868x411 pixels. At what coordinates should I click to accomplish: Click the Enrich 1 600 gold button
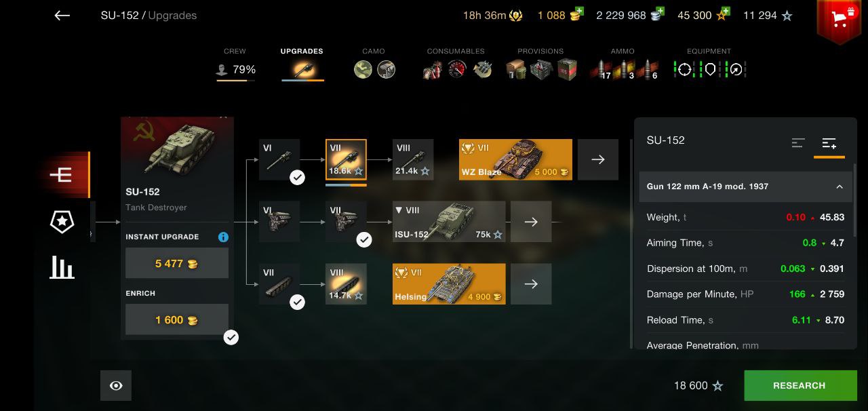[x=177, y=319]
